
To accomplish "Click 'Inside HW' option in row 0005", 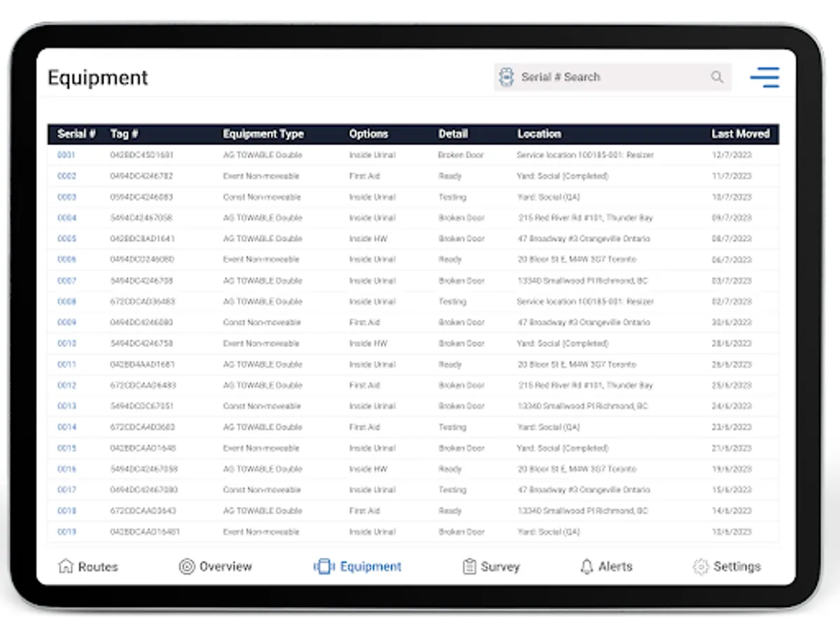I will pos(368,239).
